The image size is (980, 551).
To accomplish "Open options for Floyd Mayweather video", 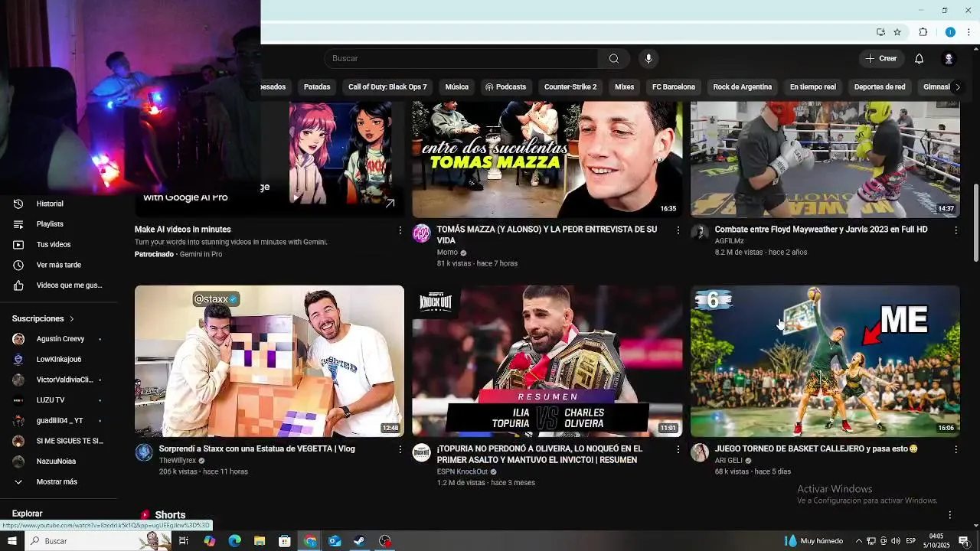I will pos(955,230).
